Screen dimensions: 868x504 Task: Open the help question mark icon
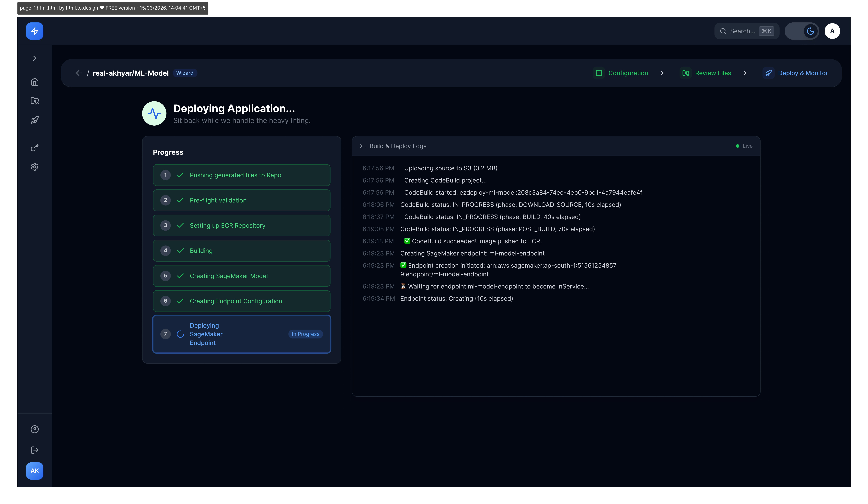pos(34,429)
